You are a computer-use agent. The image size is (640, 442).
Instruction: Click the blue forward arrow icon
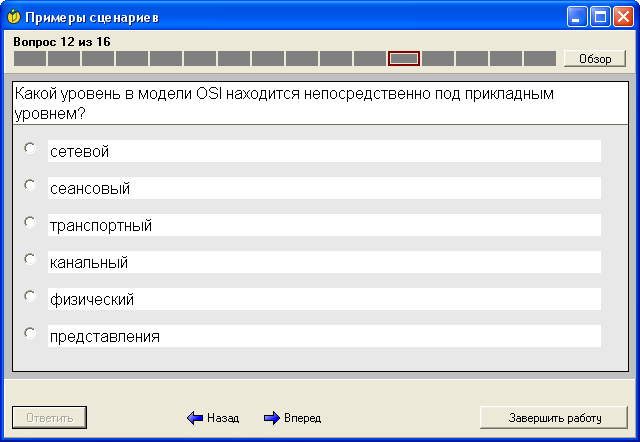coord(271,418)
